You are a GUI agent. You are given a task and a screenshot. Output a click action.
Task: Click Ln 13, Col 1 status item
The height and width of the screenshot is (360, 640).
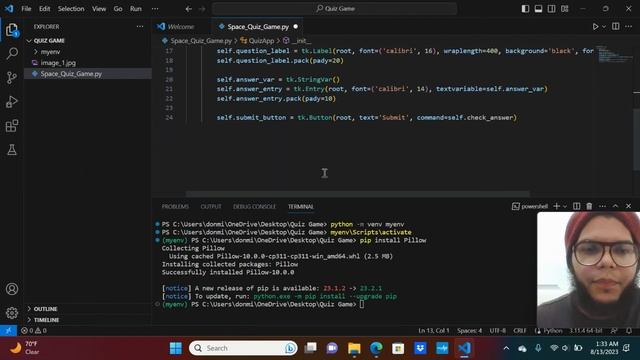[x=433, y=331]
